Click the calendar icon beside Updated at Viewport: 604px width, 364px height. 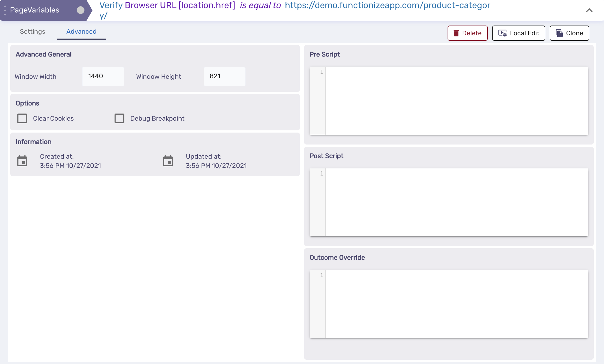(x=168, y=161)
